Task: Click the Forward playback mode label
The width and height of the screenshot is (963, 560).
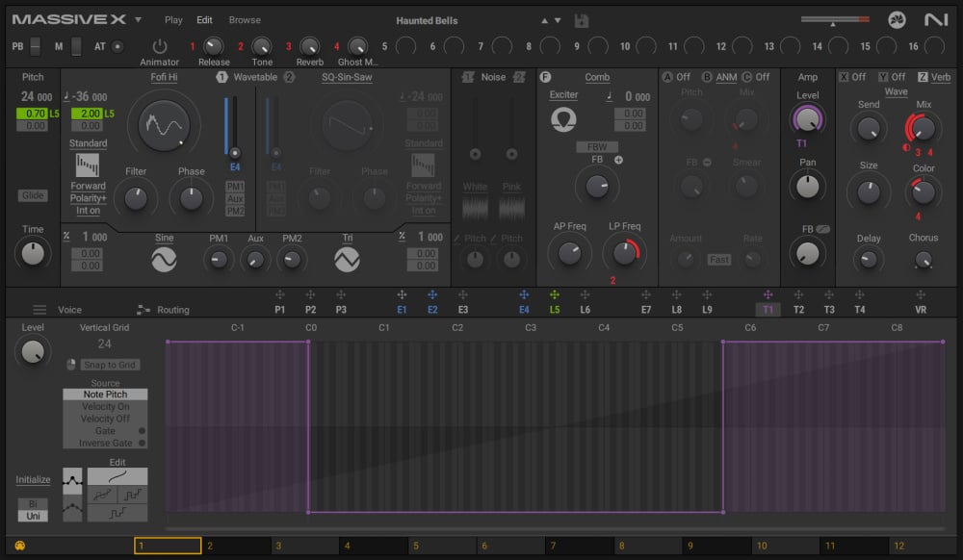Action: 88,186
